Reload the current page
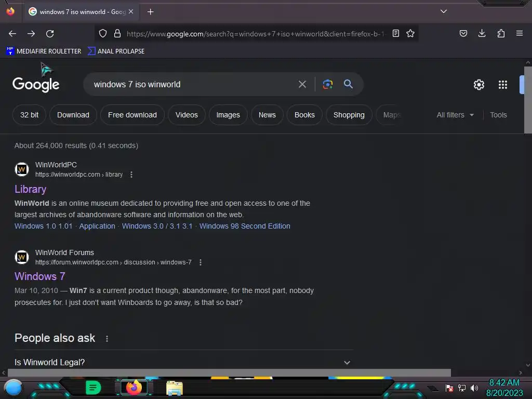 (x=50, y=34)
